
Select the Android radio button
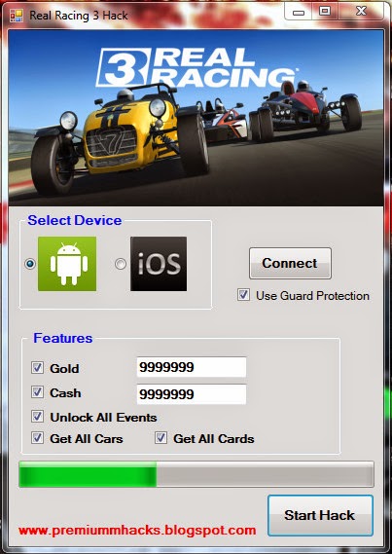[30, 264]
